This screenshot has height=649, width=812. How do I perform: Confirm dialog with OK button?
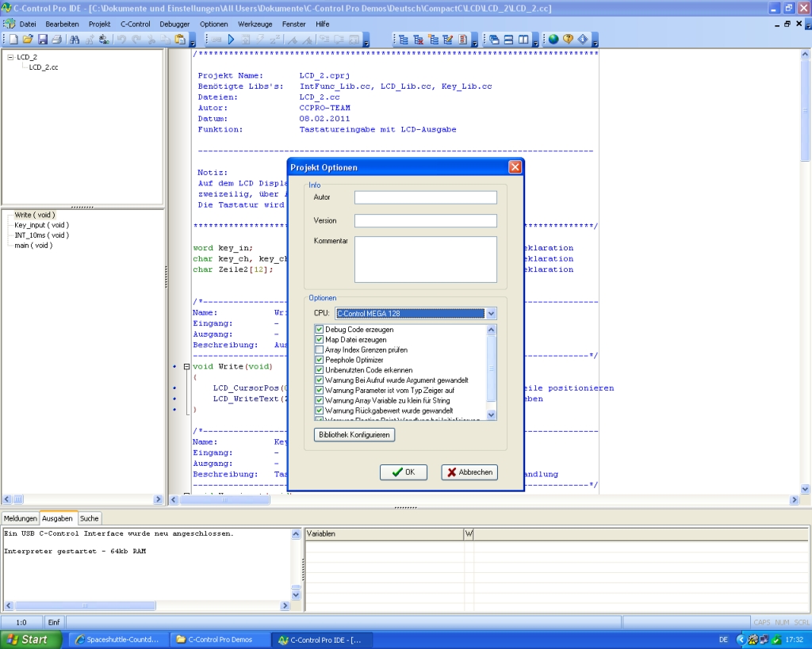click(x=404, y=472)
